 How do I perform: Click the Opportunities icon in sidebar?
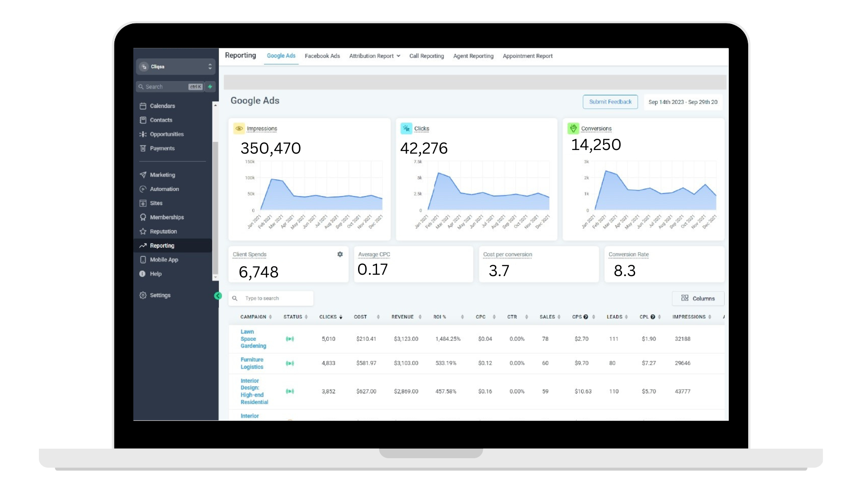pos(143,134)
